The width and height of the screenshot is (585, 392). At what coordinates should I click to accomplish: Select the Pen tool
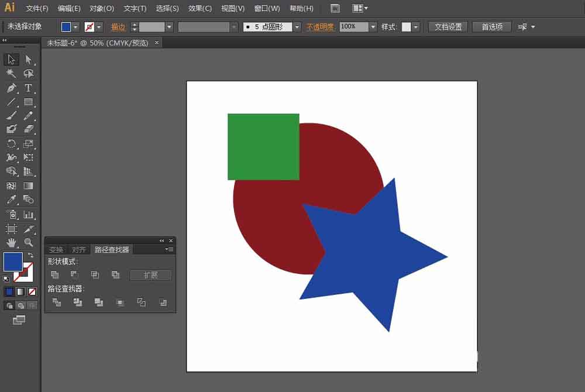coord(11,88)
